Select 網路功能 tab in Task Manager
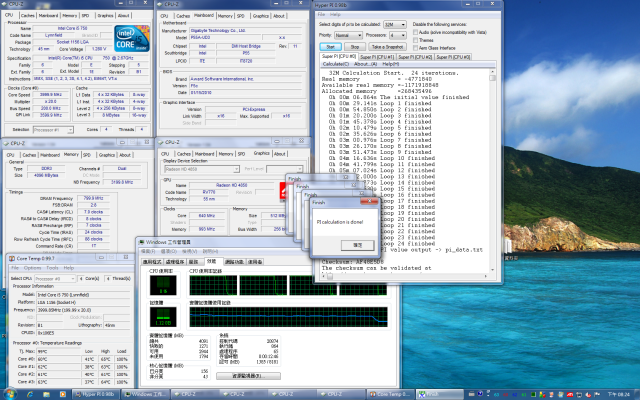 pos(234,262)
